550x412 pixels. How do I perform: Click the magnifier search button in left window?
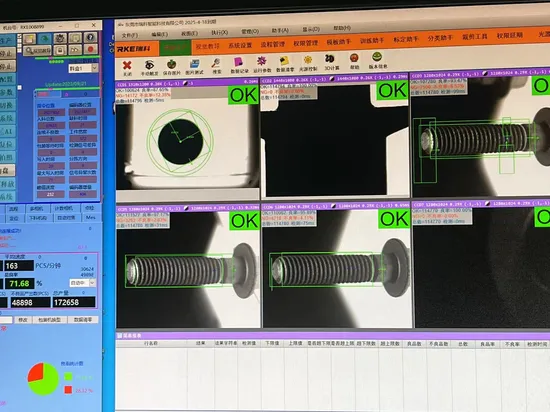pyautogui.click(x=38, y=51)
